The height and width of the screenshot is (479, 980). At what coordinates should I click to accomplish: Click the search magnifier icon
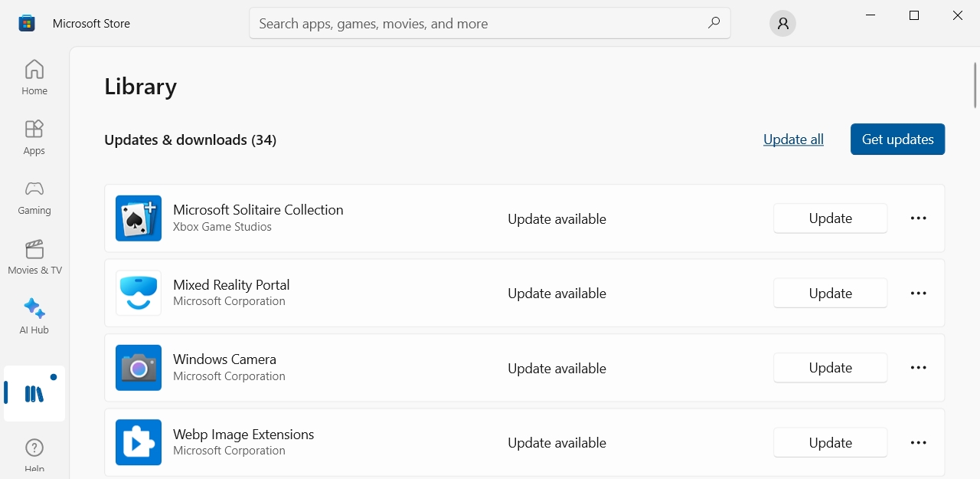coord(714,23)
